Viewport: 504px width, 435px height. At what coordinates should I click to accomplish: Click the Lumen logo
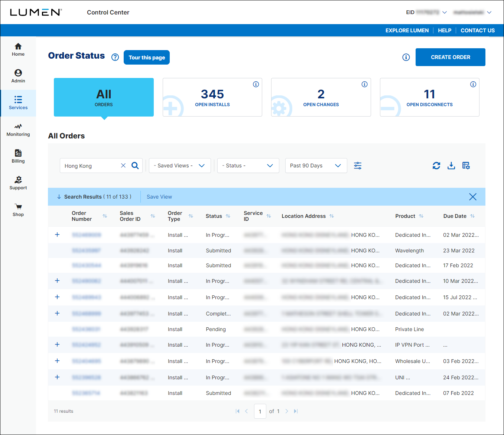[x=36, y=12]
